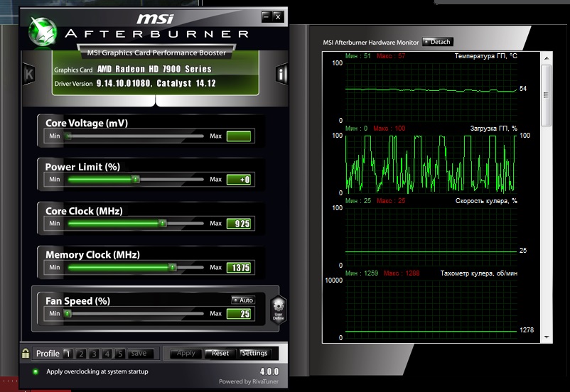Click the empty Core Voltage value field
The image size is (570, 392).
tap(239, 136)
